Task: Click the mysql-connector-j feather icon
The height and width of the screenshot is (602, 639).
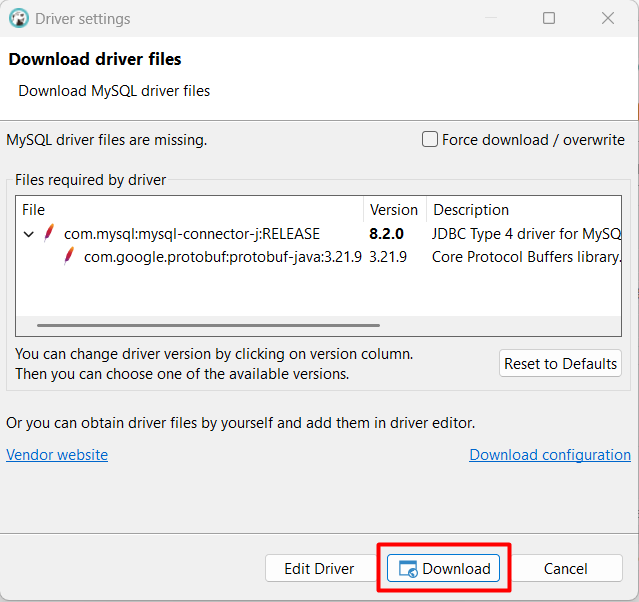Action: [x=48, y=234]
